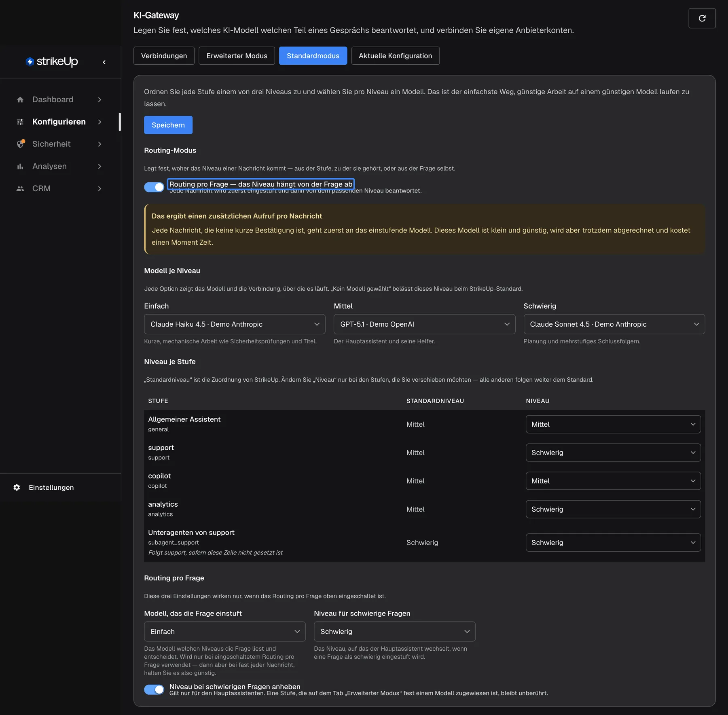The image size is (728, 715).
Task: Select the Standardmodus tab
Action: click(313, 56)
